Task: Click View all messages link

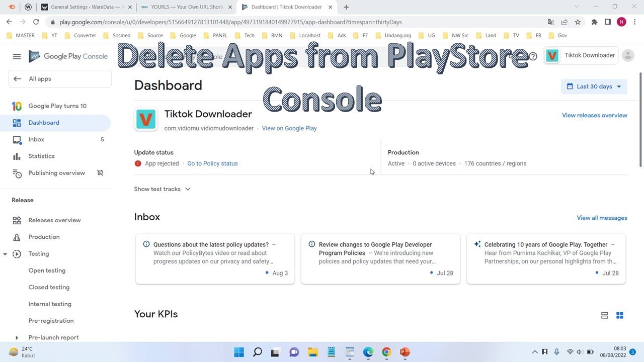Action: [x=602, y=218]
